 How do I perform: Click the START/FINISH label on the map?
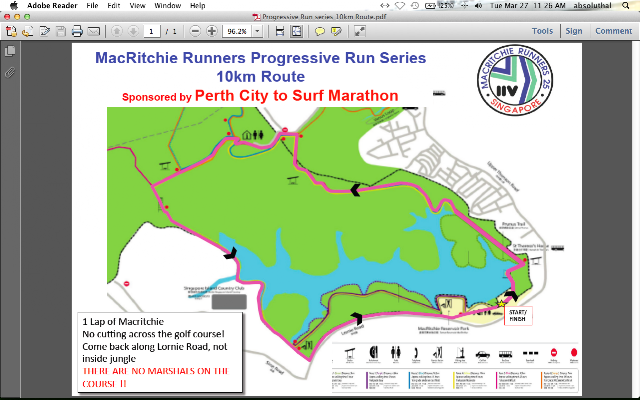(518, 316)
